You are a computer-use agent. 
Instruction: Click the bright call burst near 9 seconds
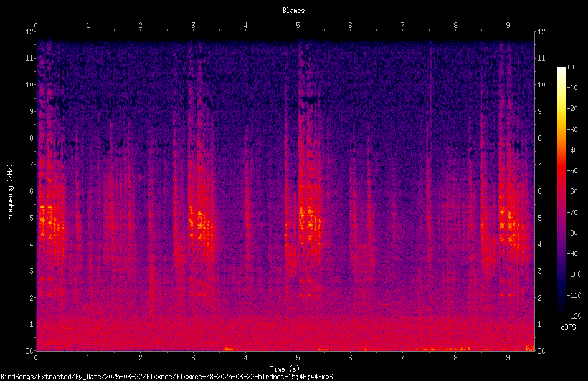pyautogui.click(x=511, y=225)
